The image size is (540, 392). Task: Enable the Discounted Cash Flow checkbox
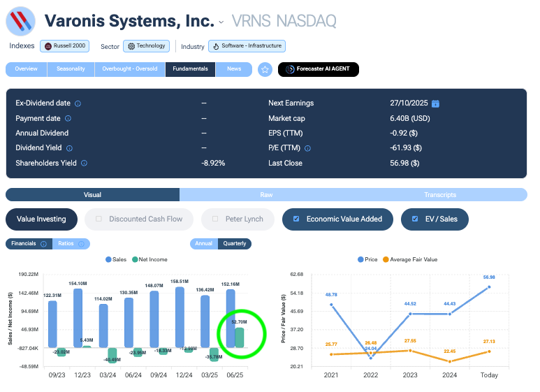(x=98, y=219)
